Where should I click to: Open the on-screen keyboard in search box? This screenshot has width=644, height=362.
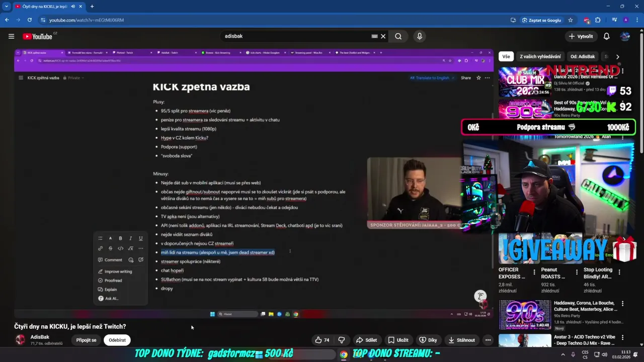coord(374,36)
